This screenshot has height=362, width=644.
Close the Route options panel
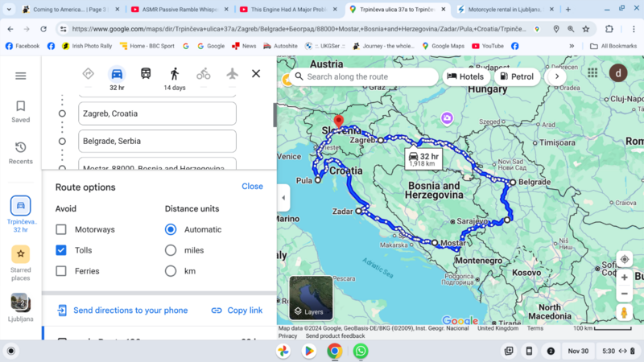pos(252,186)
